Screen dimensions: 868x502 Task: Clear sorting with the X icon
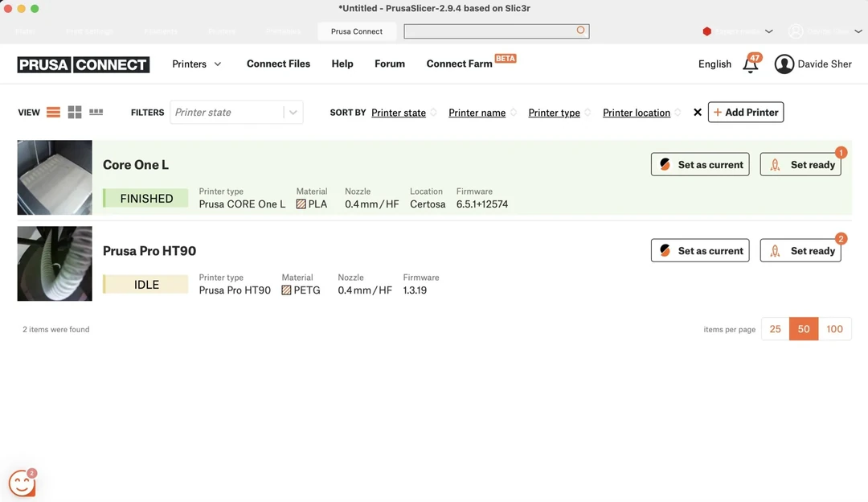tap(698, 113)
